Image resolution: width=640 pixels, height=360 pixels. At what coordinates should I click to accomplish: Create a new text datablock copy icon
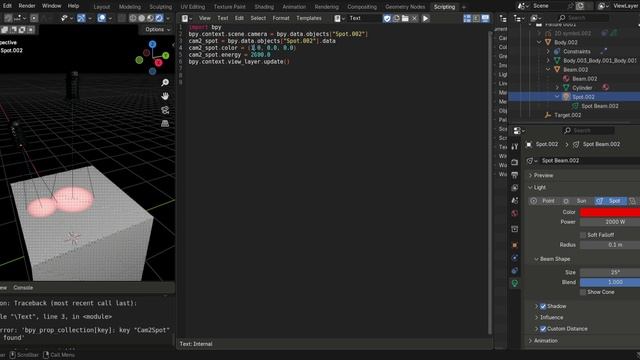(396, 18)
